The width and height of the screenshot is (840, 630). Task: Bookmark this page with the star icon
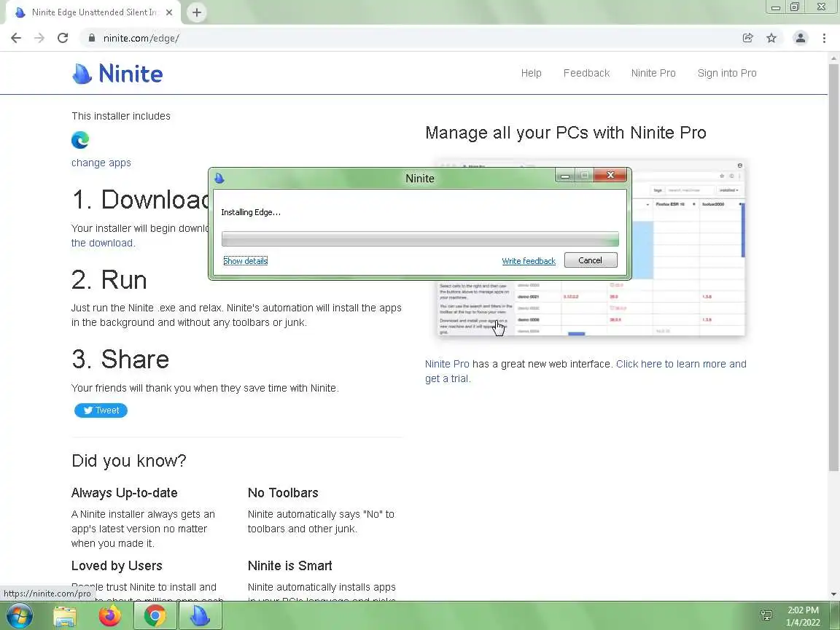[771, 38]
